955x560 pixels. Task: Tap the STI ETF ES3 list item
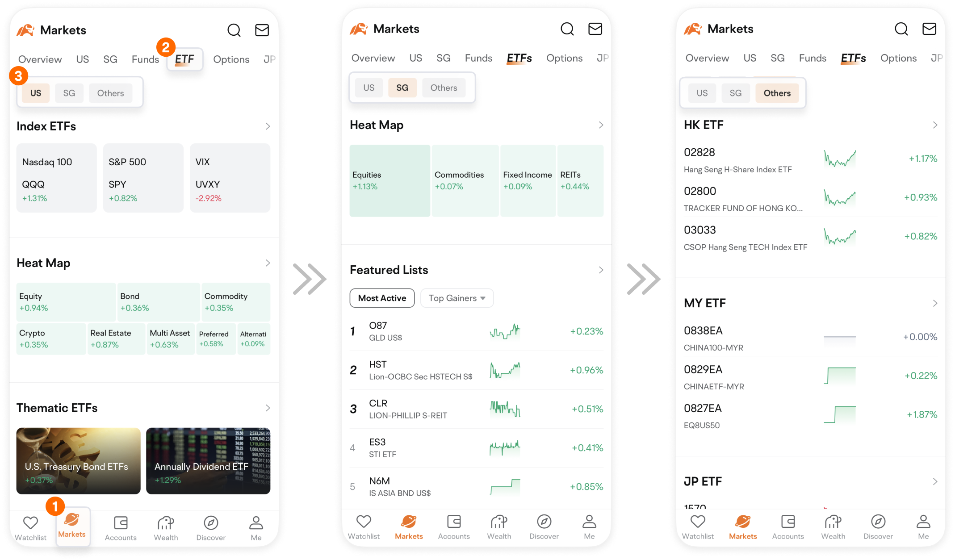click(475, 449)
